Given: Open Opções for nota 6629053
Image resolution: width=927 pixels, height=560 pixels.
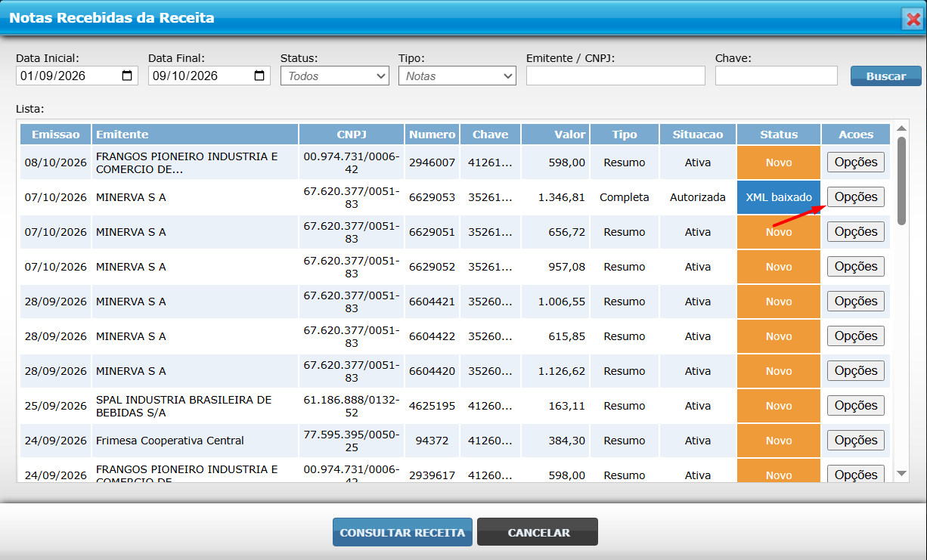Looking at the screenshot, I should (856, 197).
